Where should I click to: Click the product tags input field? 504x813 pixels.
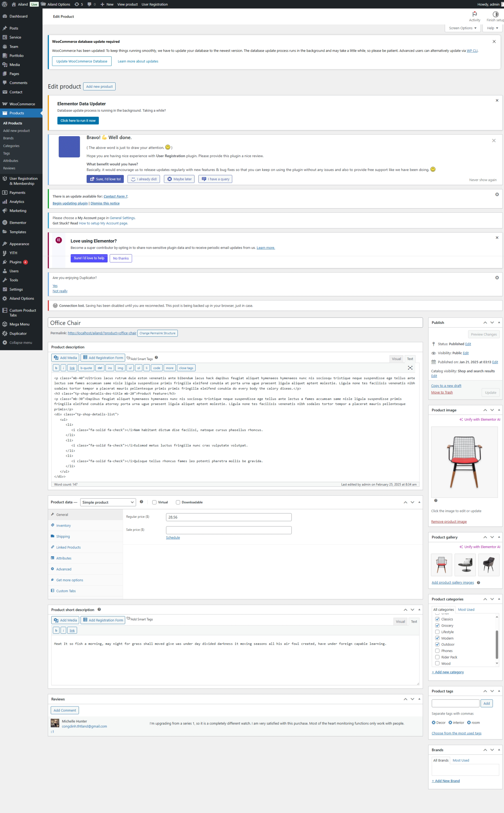tap(455, 703)
